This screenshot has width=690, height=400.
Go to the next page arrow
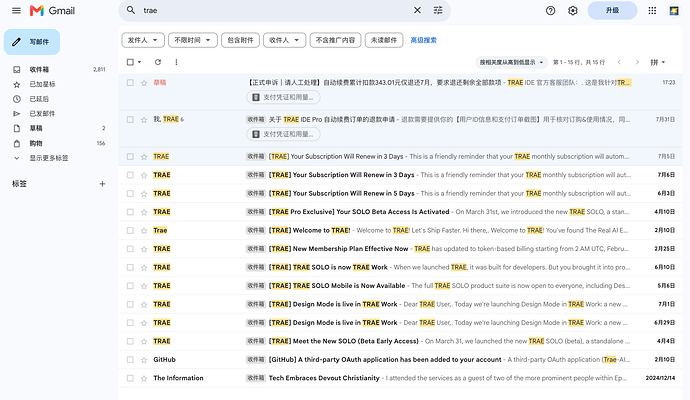pos(637,62)
